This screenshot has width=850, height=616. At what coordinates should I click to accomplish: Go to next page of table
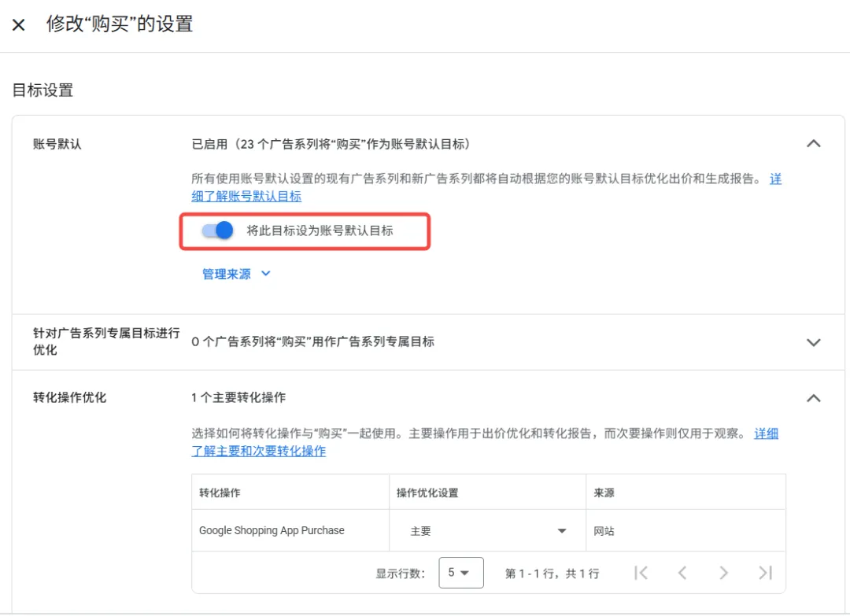click(x=724, y=573)
